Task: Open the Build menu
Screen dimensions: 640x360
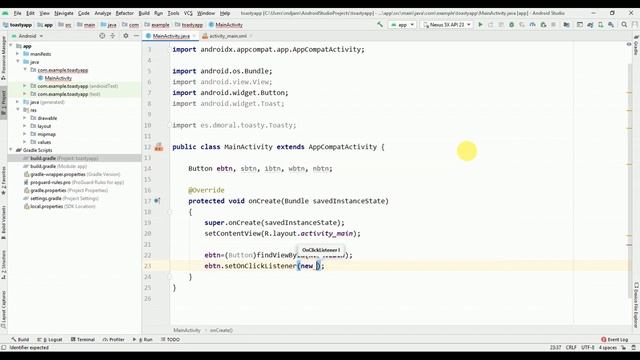Action: (x=144, y=13)
